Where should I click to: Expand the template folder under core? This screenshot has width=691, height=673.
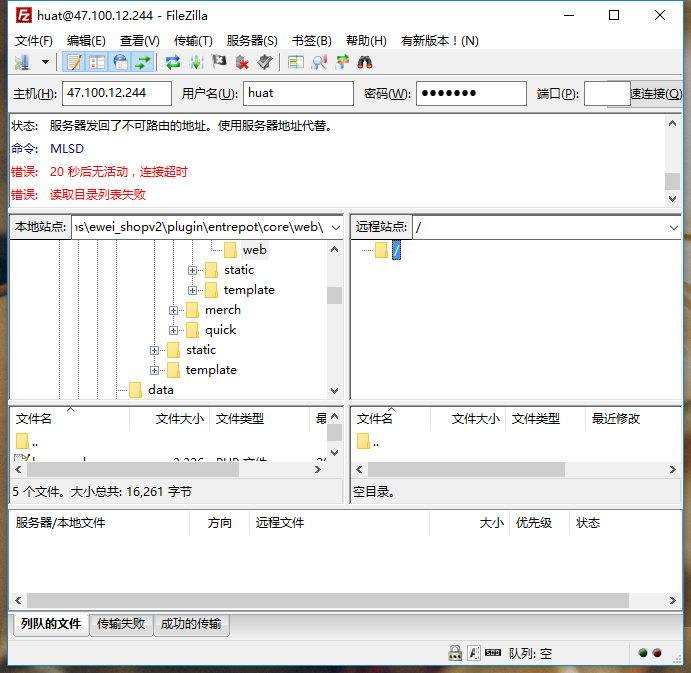click(x=192, y=290)
